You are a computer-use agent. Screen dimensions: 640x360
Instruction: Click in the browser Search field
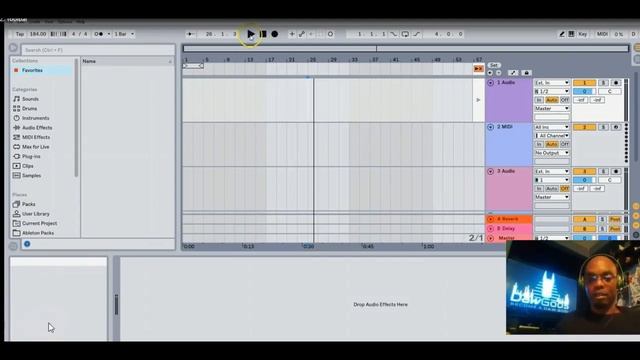(98, 50)
